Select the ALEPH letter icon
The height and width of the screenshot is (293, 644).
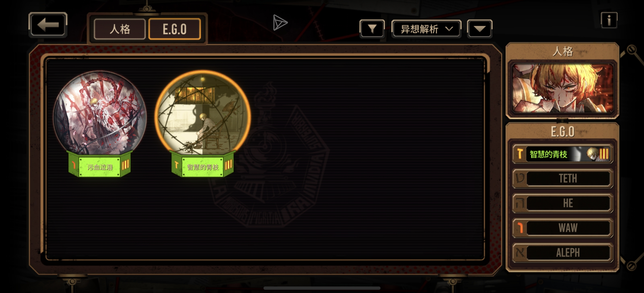pyautogui.click(x=520, y=253)
